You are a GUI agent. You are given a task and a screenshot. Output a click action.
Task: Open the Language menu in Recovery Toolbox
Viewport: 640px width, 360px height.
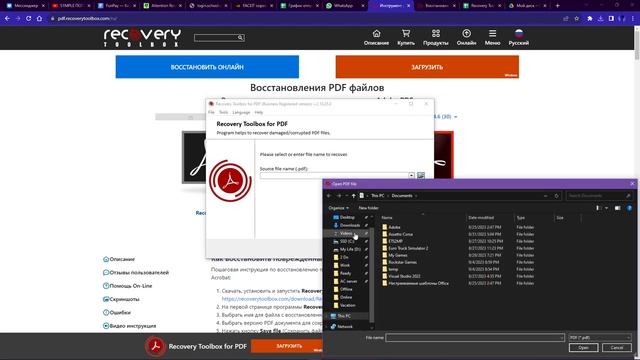pyautogui.click(x=241, y=112)
